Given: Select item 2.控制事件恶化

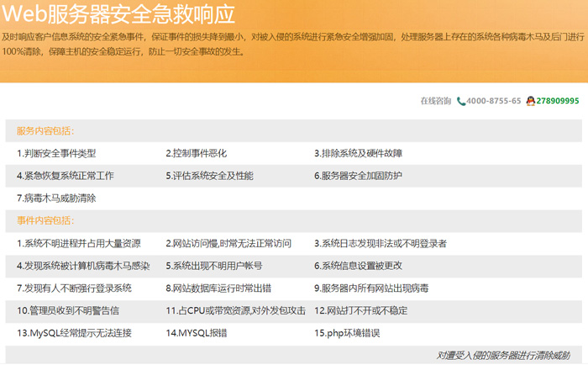Looking at the screenshot, I should pos(196,154).
